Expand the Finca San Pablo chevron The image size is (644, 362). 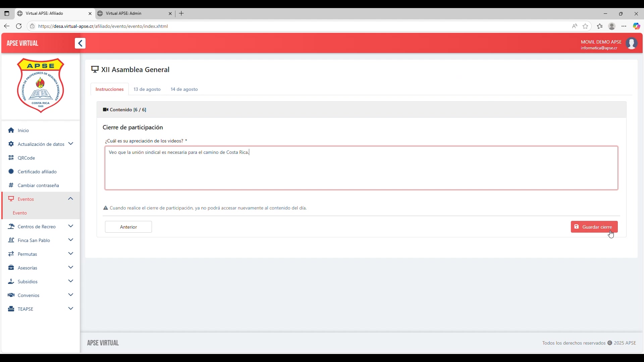[x=71, y=240]
